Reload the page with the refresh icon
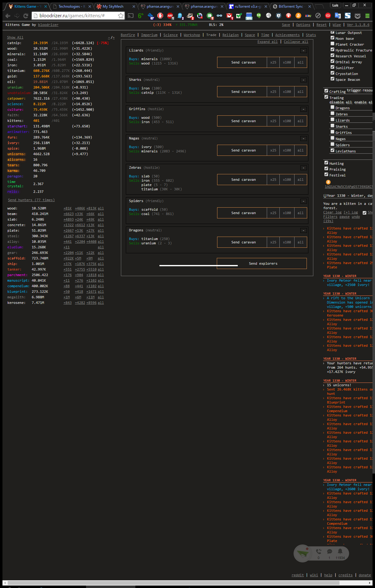This screenshot has height=588, width=375. [x=26, y=16]
